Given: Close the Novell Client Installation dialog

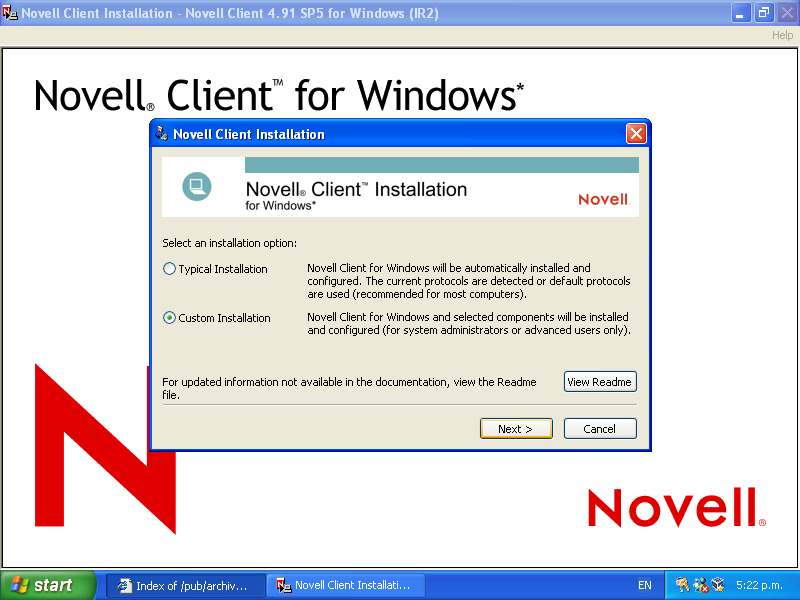Looking at the screenshot, I should point(636,134).
